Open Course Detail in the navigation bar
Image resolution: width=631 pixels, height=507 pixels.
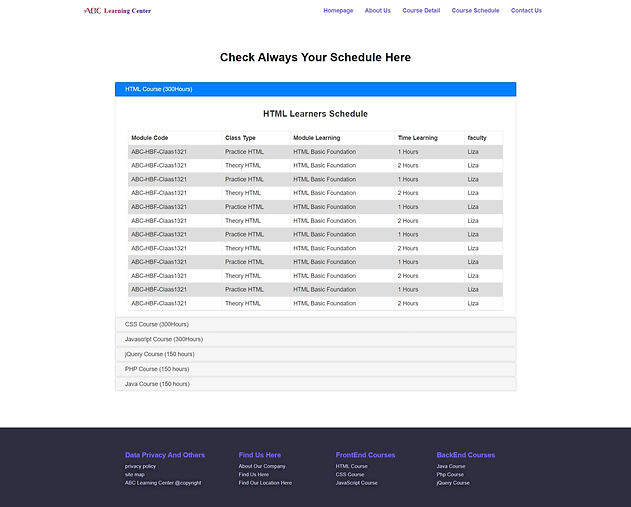(x=421, y=10)
